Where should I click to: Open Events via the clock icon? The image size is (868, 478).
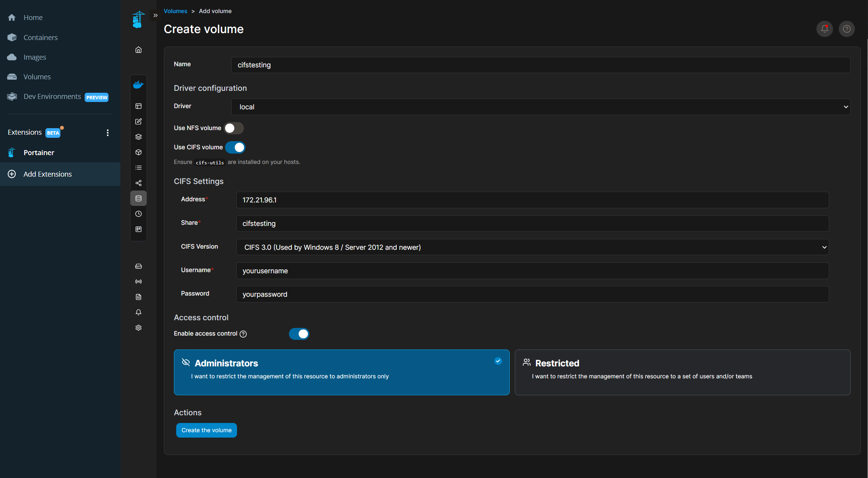pyautogui.click(x=139, y=214)
